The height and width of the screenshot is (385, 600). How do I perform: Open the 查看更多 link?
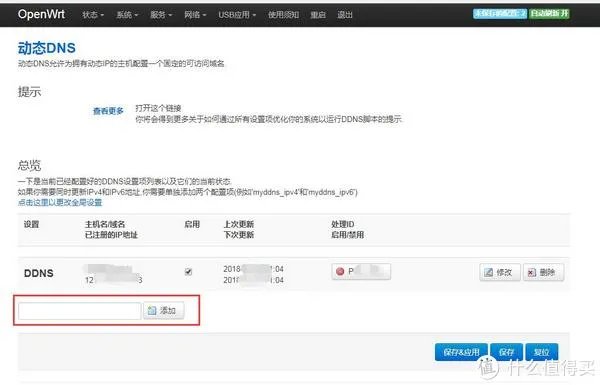coord(108,111)
